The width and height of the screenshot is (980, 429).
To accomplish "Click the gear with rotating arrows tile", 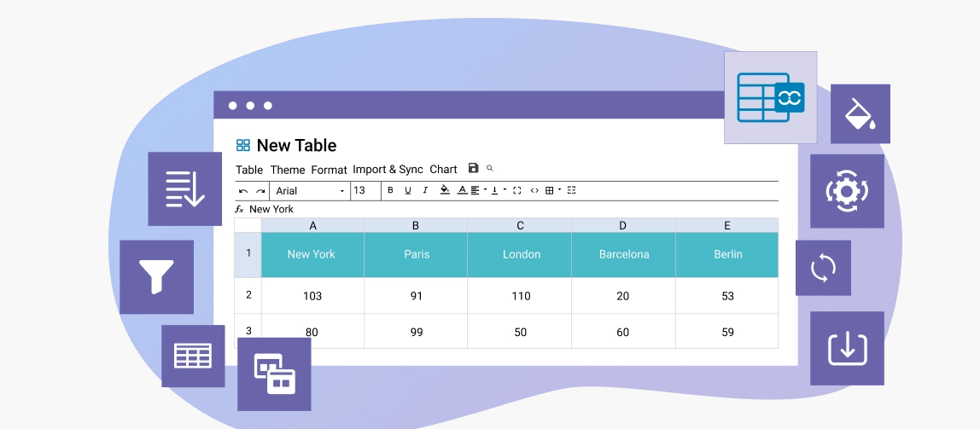I will 847,191.
